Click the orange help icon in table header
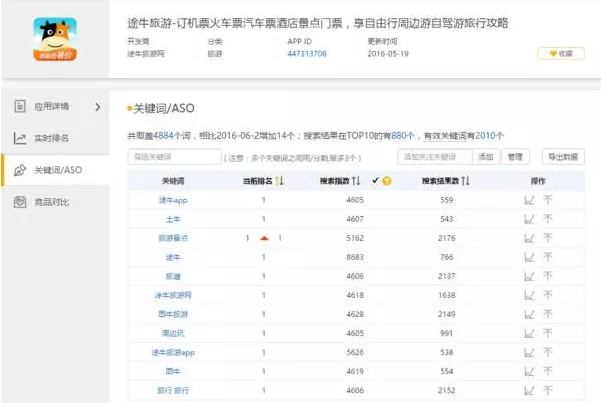 tap(386, 181)
